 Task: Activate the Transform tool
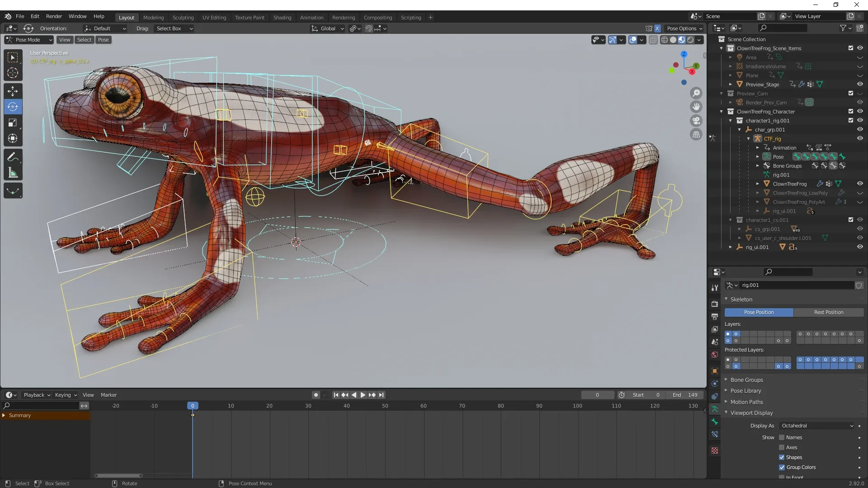pos(13,139)
